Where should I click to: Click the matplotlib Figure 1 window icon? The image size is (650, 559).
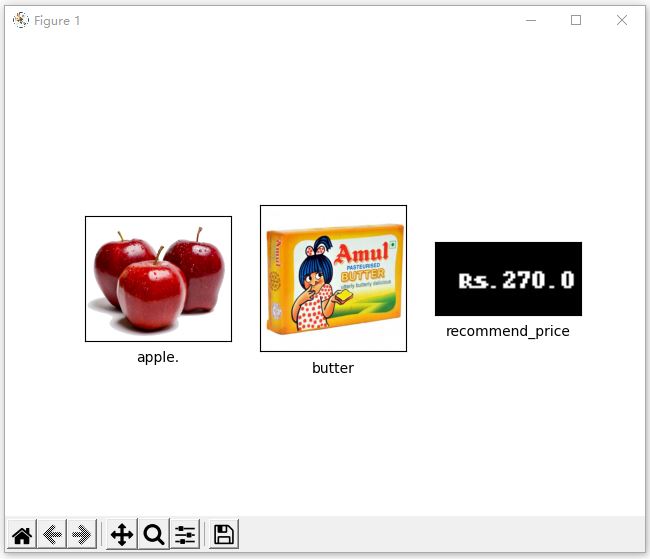pos(21,20)
